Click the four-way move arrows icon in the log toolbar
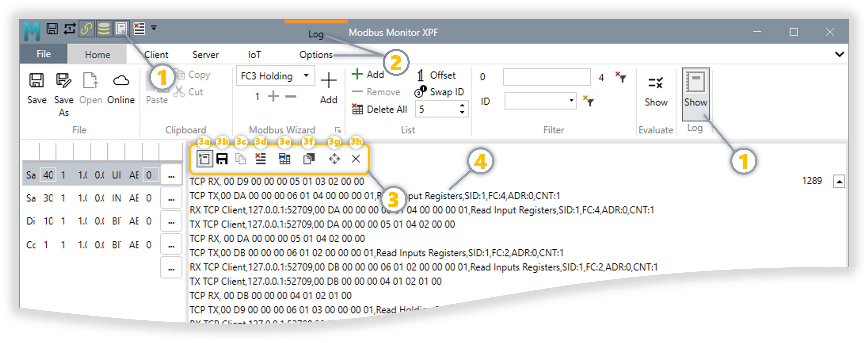This screenshot has width=868, height=343. pos(334,158)
